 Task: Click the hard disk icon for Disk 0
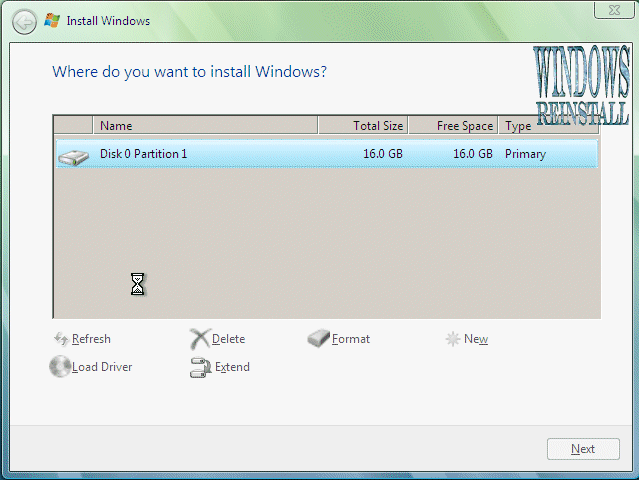pos(72,155)
